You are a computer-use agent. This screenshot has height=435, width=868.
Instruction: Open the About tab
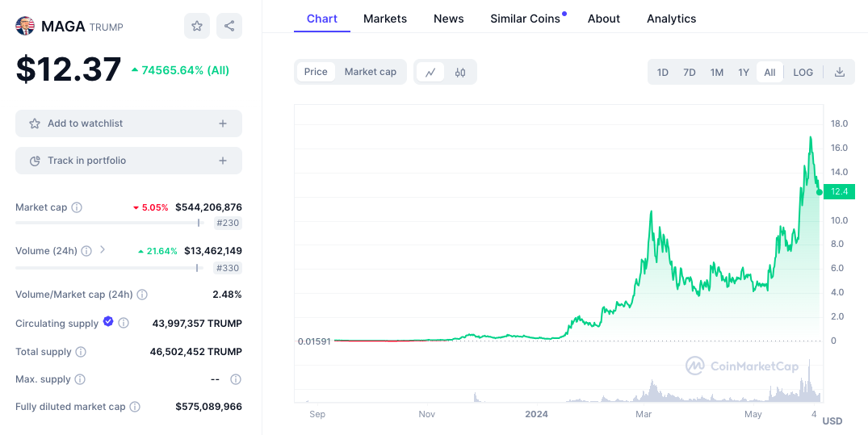(604, 19)
